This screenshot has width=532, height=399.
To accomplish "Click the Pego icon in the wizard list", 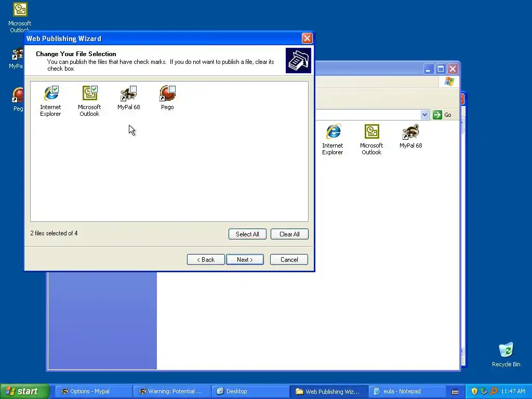I will pyautogui.click(x=168, y=94).
